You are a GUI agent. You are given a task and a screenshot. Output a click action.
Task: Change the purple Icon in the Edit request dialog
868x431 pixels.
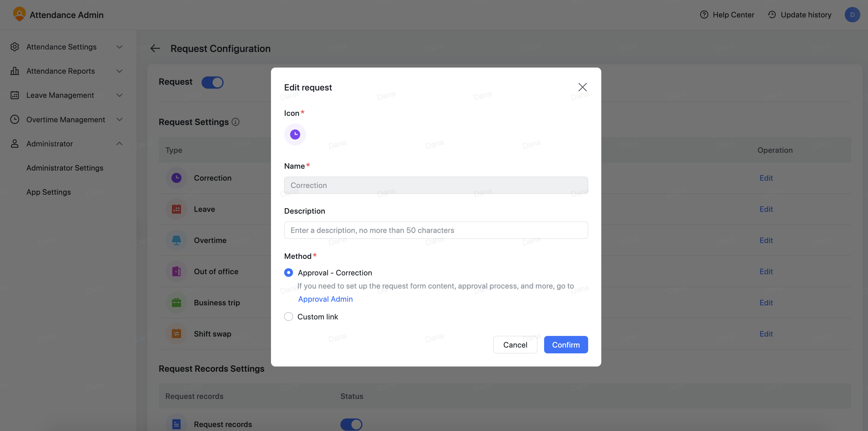(x=295, y=134)
